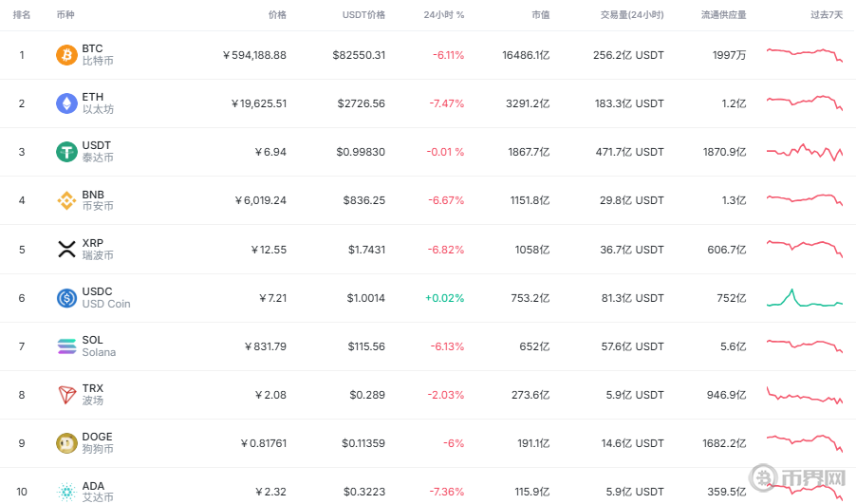Screen dimensions: 856x504
Task: Click the Bitcoin coin icon
Action: tap(66, 55)
